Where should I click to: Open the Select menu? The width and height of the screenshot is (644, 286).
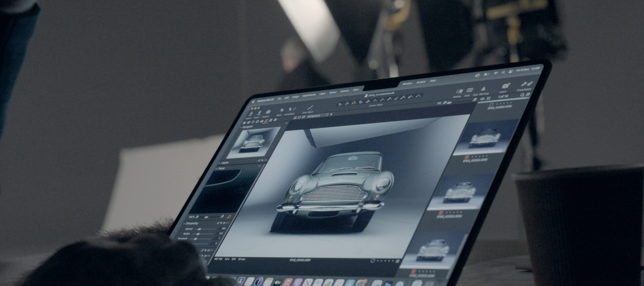pyautogui.click(x=333, y=92)
